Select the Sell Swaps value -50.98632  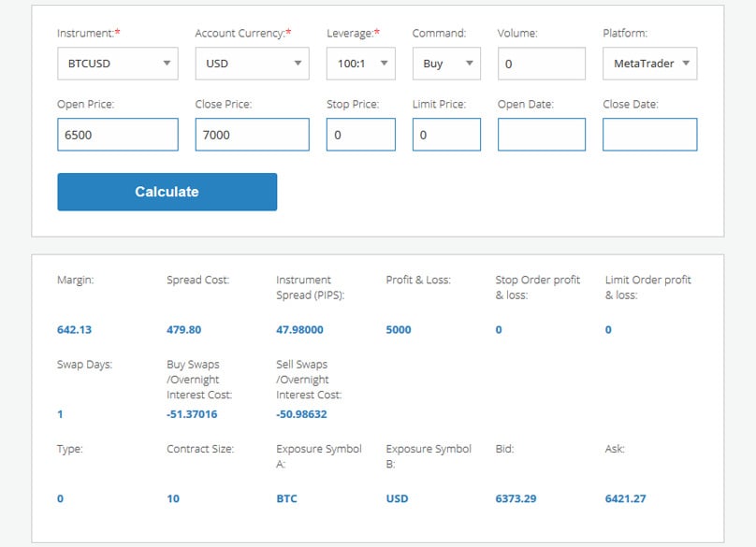301,414
